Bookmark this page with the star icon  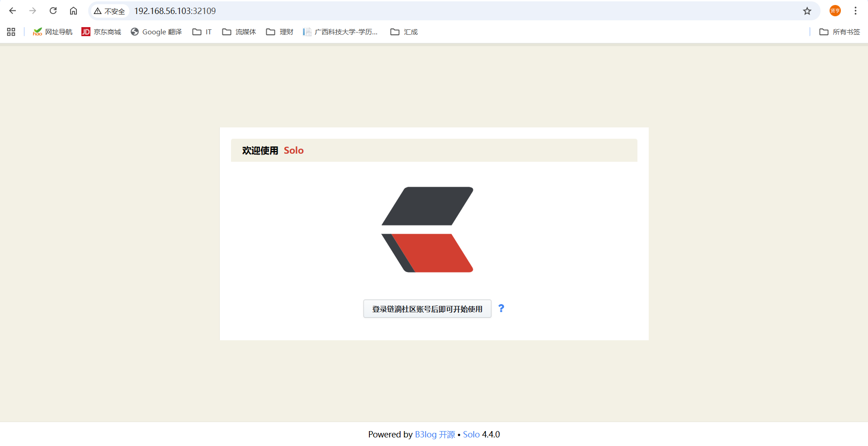(x=807, y=11)
